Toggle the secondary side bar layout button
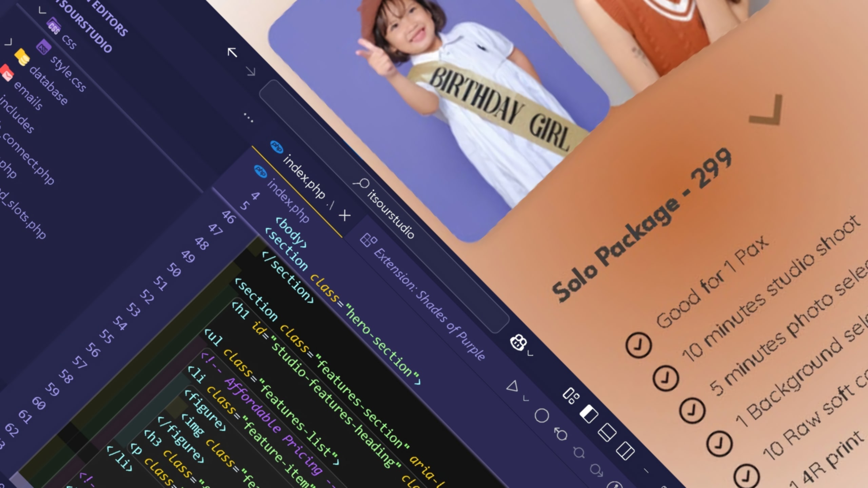This screenshot has width=868, height=488. (x=625, y=451)
